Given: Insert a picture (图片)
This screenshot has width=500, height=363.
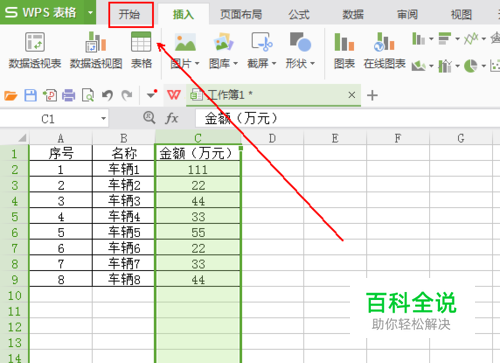Looking at the screenshot, I should coord(185,51).
